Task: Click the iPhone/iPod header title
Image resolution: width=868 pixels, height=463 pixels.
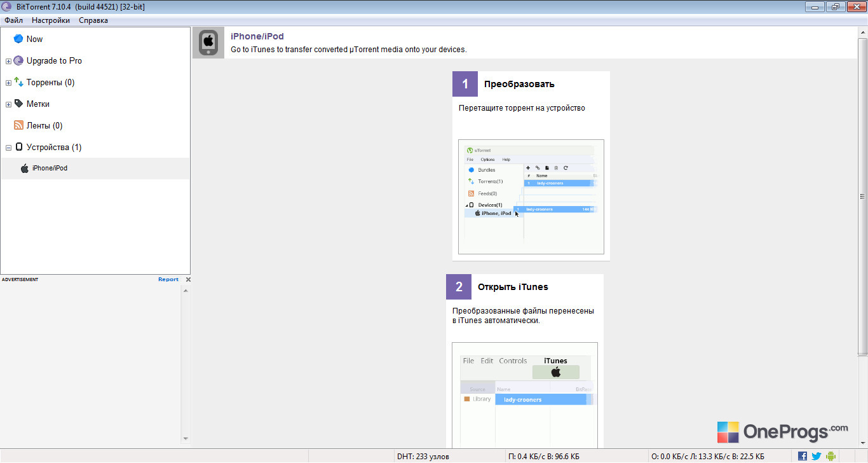Action: point(257,37)
